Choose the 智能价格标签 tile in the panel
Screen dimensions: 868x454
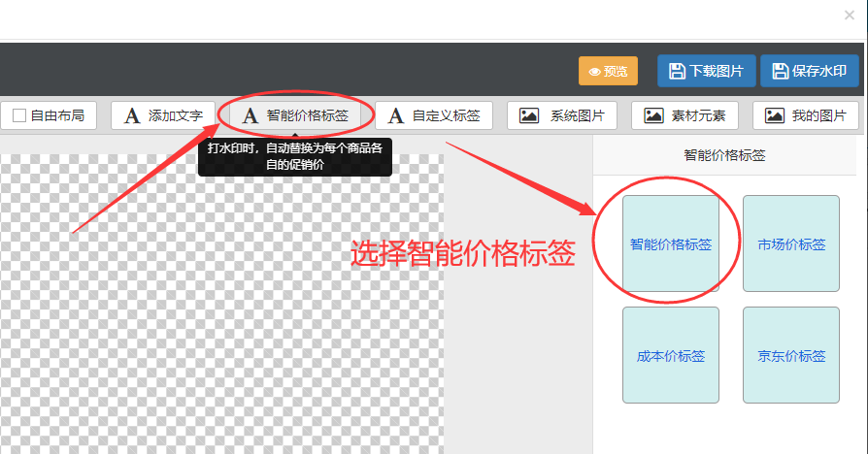point(670,243)
